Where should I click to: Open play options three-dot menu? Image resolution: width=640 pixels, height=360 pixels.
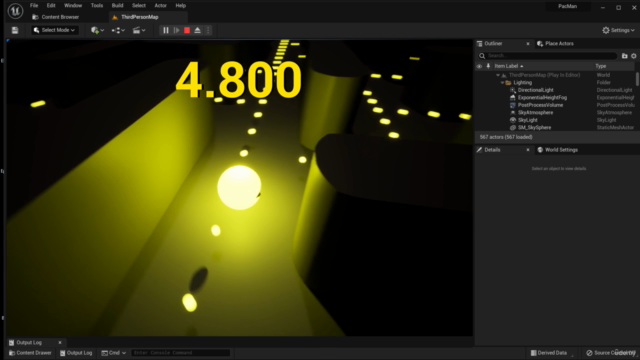click(208, 30)
